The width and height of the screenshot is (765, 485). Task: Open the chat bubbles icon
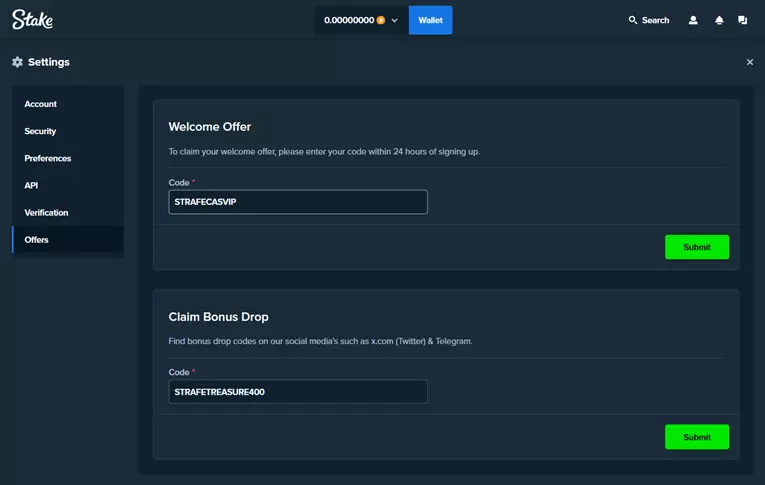(x=742, y=20)
